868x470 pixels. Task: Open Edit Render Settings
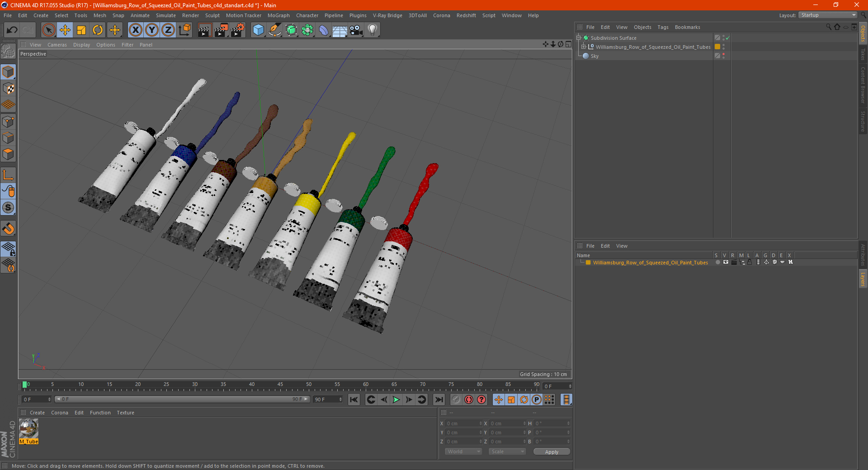click(238, 30)
